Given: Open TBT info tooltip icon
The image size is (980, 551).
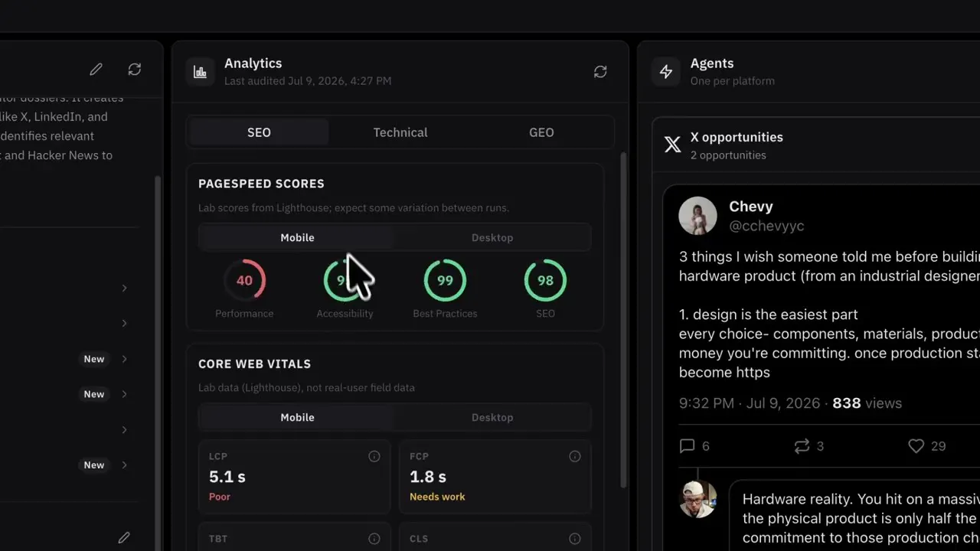Looking at the screenshot, I should [x=374, y=539].
